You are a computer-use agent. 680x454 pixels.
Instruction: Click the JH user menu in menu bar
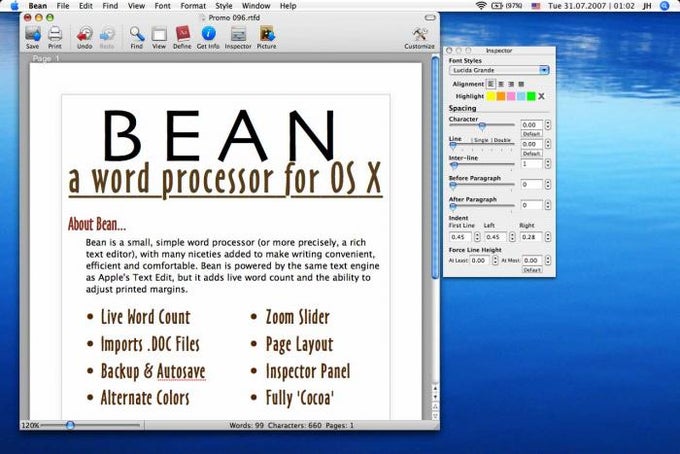[647, 6]
